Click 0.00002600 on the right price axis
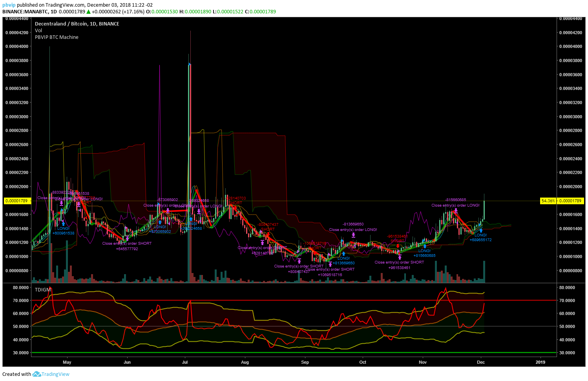This screenshot has height=381, width=588. (x=571, y=145)
